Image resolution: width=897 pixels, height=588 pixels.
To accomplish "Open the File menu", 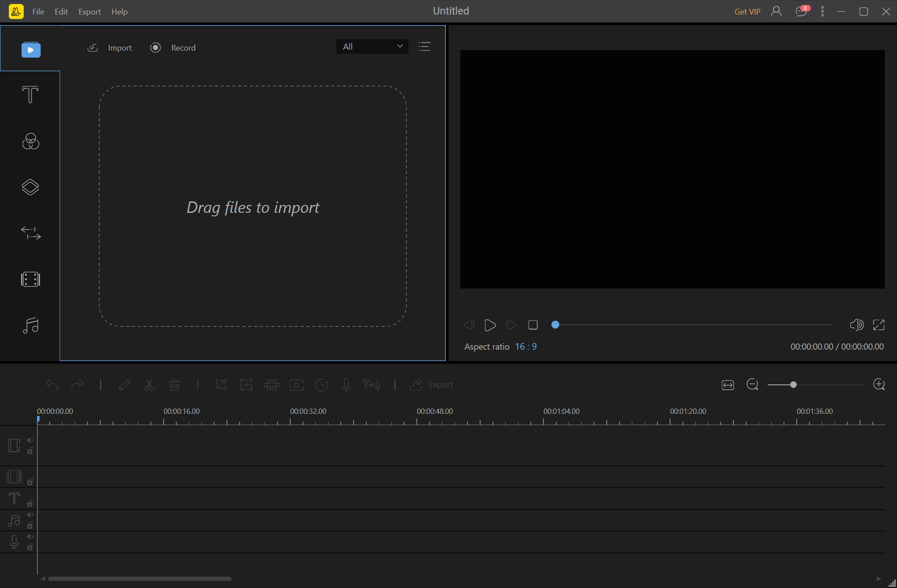I will pyautogui.click(x=38, y=12).
